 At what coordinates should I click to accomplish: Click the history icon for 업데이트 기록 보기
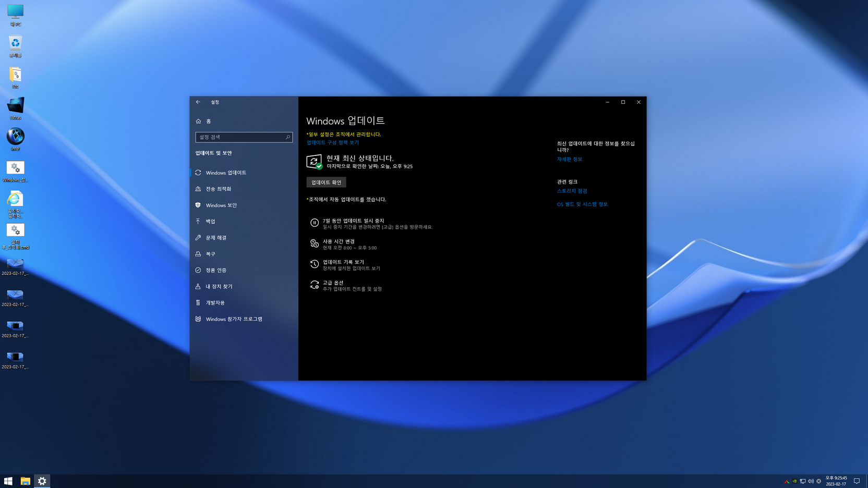pos(315,264)
